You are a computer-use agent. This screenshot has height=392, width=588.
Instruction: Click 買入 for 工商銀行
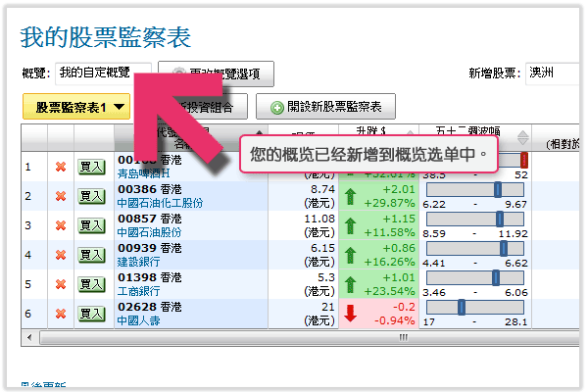(91, 284)
